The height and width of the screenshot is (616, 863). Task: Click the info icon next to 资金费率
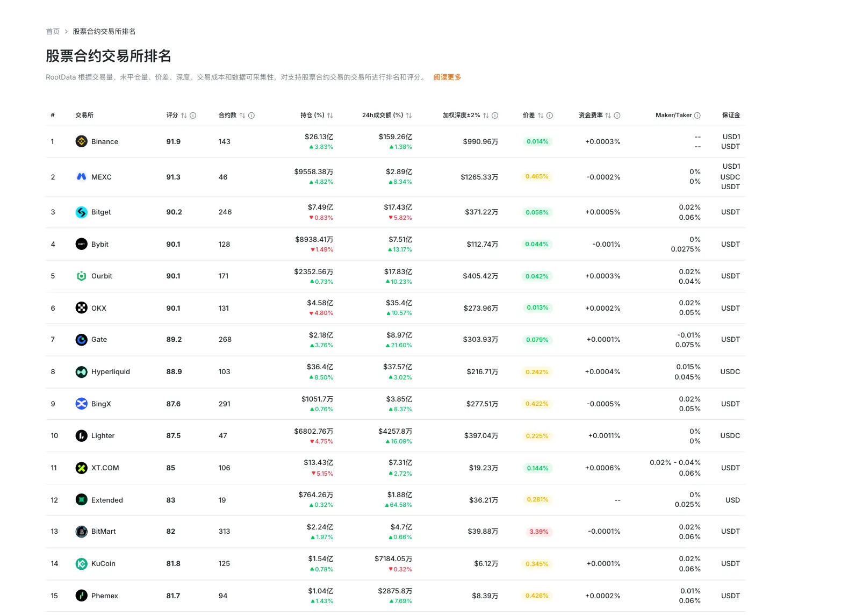(x=617, y=116)
